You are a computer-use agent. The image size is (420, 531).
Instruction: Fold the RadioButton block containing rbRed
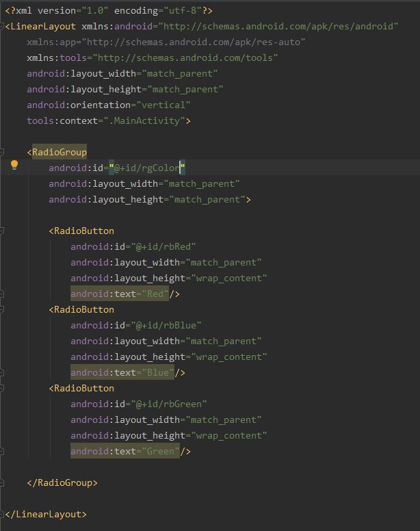coord(1,231)
